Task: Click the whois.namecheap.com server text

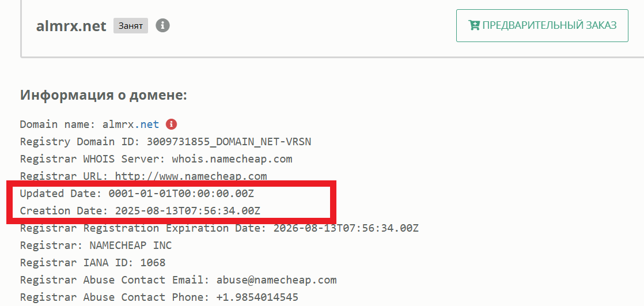Action: (232, 158)
